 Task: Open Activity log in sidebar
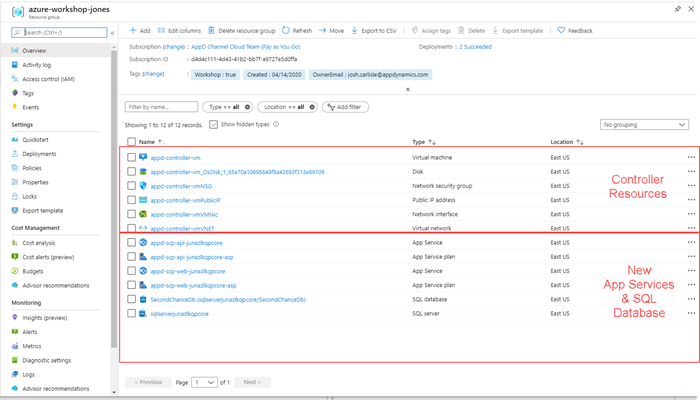pyautogui.click(x=37, y=65)
